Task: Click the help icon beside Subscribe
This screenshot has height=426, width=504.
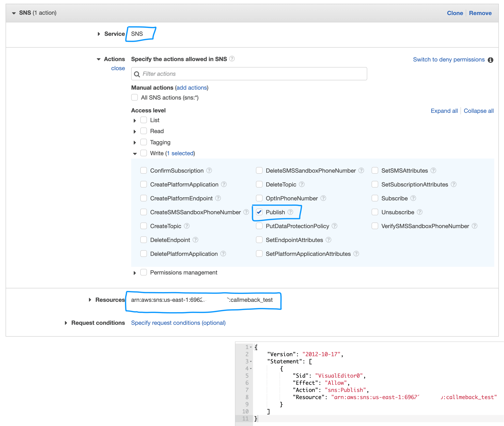Action: 413,198
